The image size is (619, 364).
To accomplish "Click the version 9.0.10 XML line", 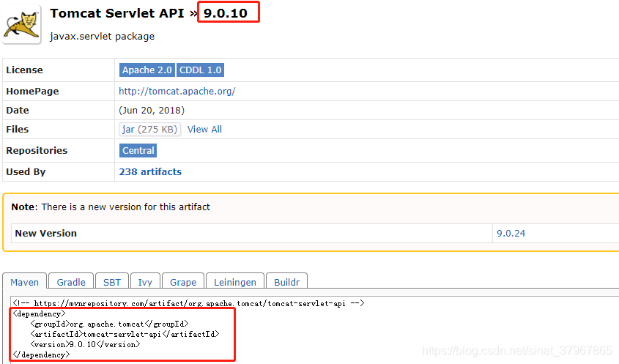I will click(85, 344).
